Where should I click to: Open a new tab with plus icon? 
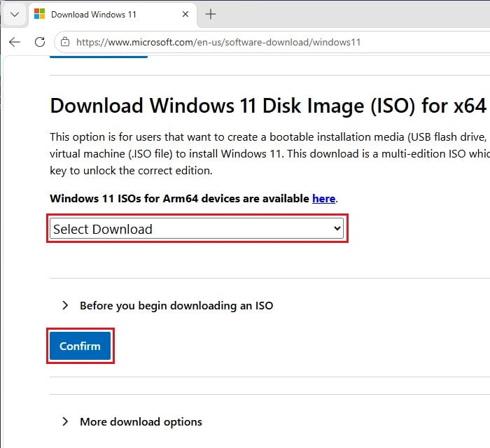(211, 14)
